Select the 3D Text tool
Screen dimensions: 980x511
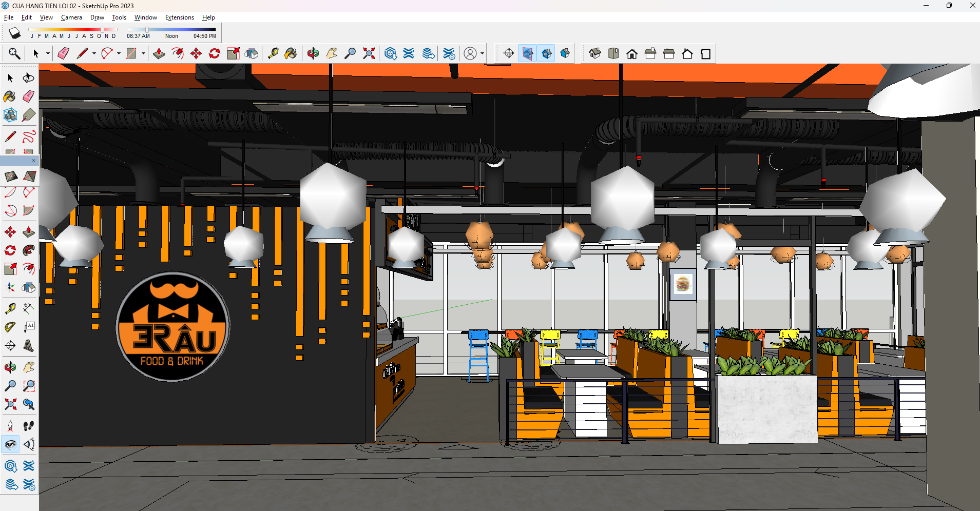(x=29, y=345)
